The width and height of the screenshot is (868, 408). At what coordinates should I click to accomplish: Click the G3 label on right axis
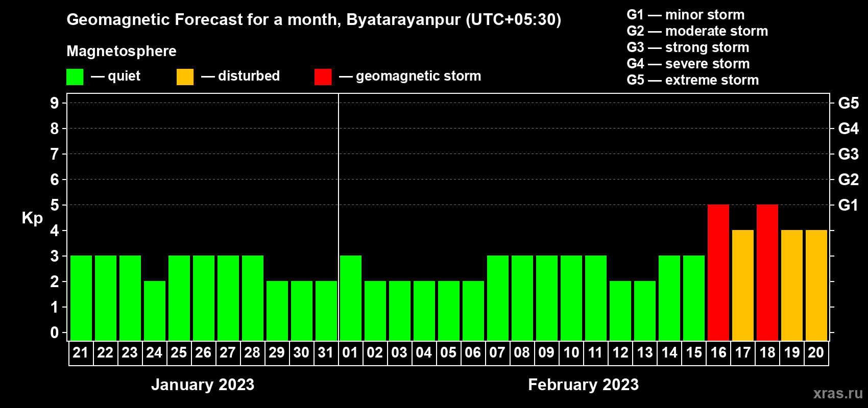[848, 154]
